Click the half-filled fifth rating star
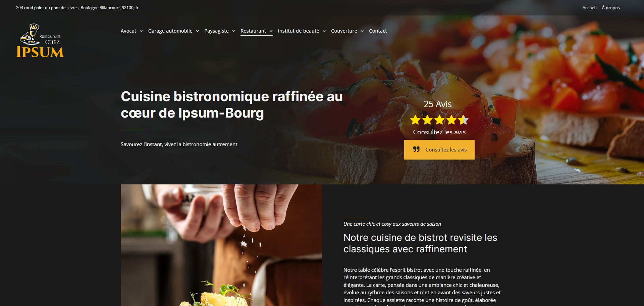 pos(464,120)
